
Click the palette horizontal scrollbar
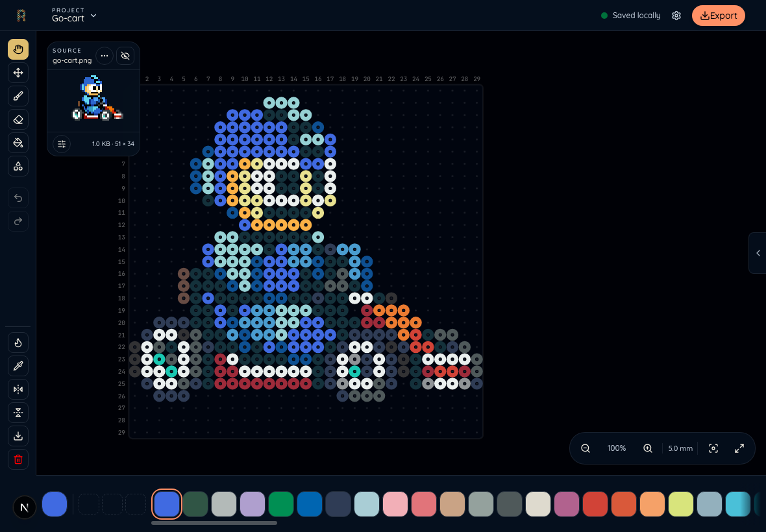pos(214,523)
